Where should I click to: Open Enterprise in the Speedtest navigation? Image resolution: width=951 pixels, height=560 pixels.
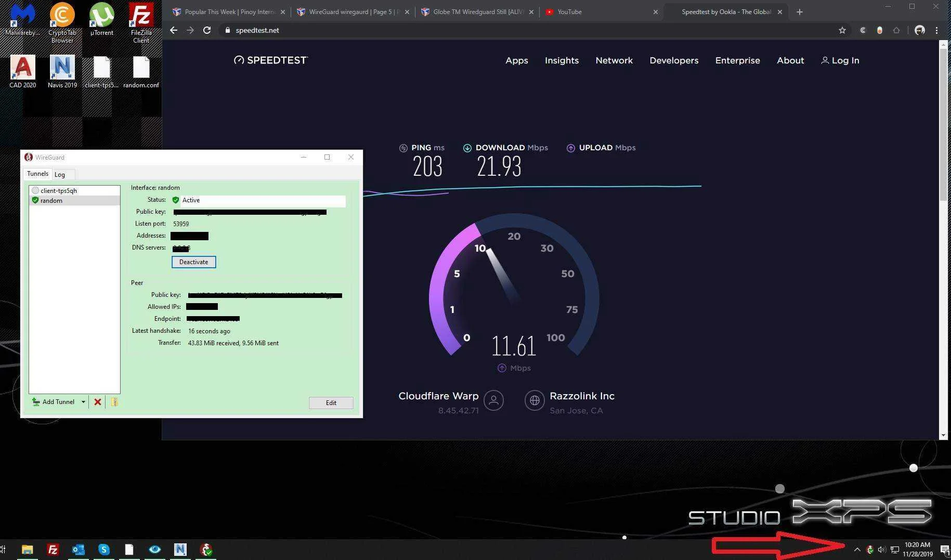pos(737,60)
